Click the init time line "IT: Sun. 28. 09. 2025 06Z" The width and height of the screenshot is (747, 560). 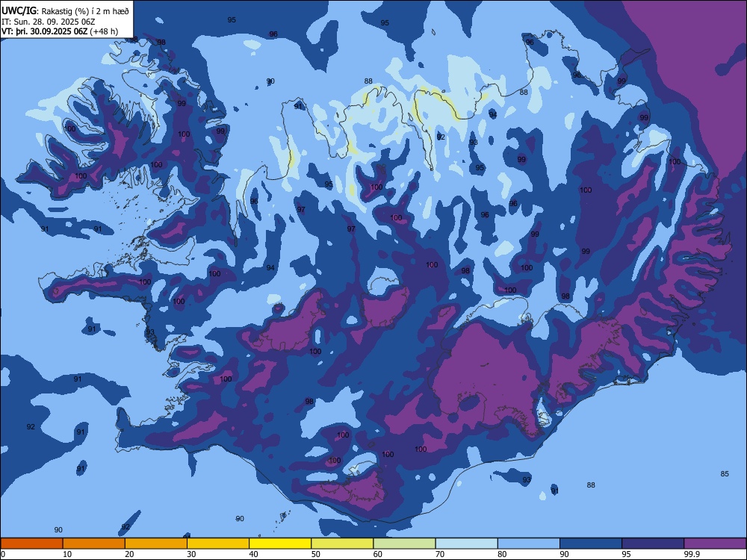[x=48, y=22]
